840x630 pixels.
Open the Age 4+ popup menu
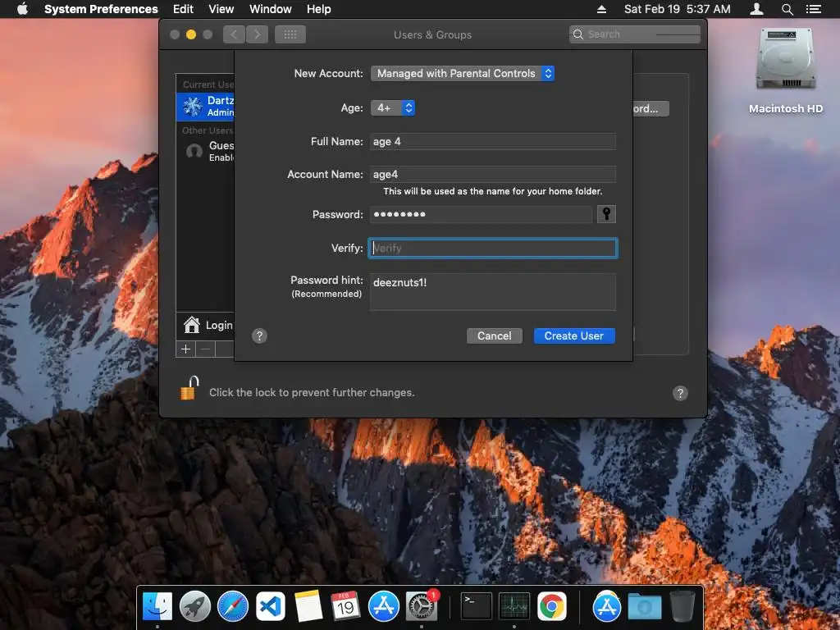point(393,107)
